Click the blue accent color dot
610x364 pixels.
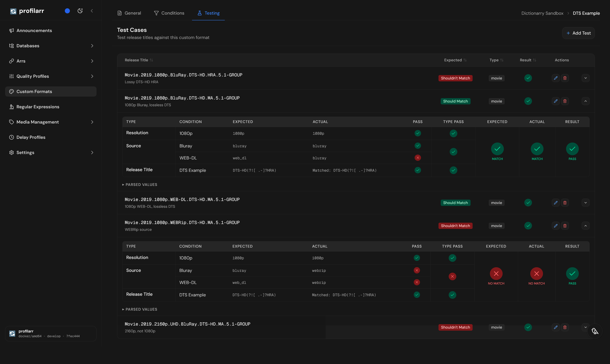[x=67, y=11]
